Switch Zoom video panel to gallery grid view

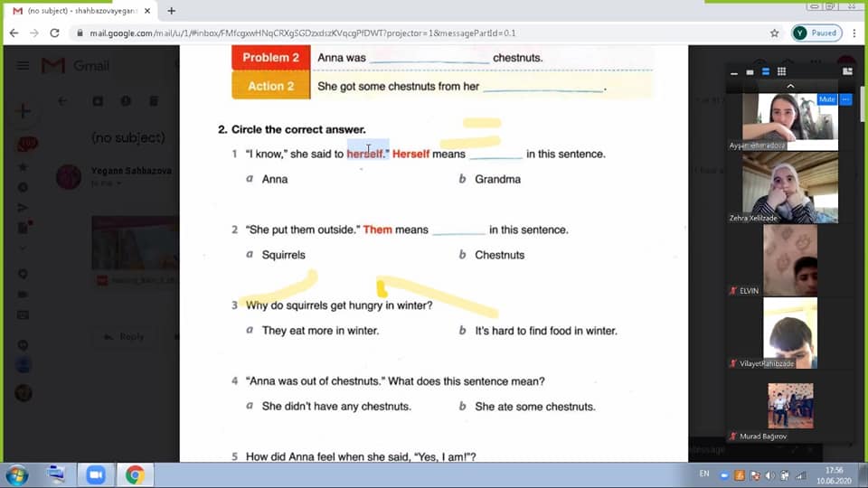click(781, 71)
